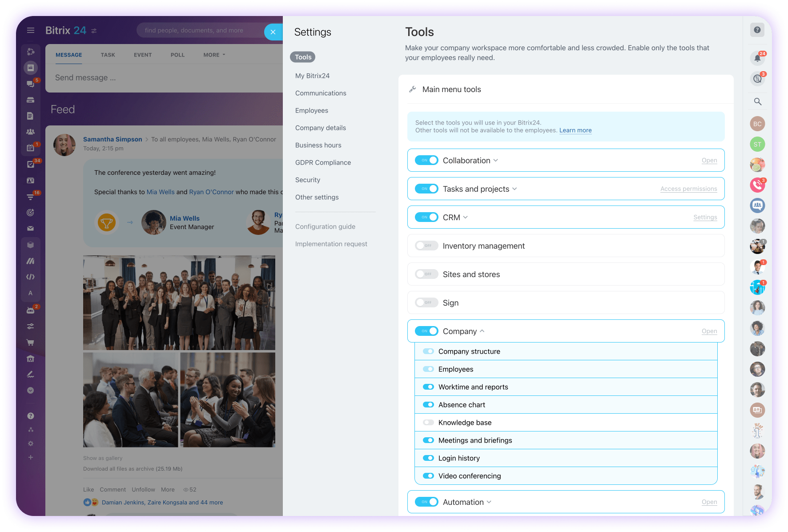Click Open link in Collaboration row
Image resolution: width=788 pixels, height=532 pixels.
709,161
